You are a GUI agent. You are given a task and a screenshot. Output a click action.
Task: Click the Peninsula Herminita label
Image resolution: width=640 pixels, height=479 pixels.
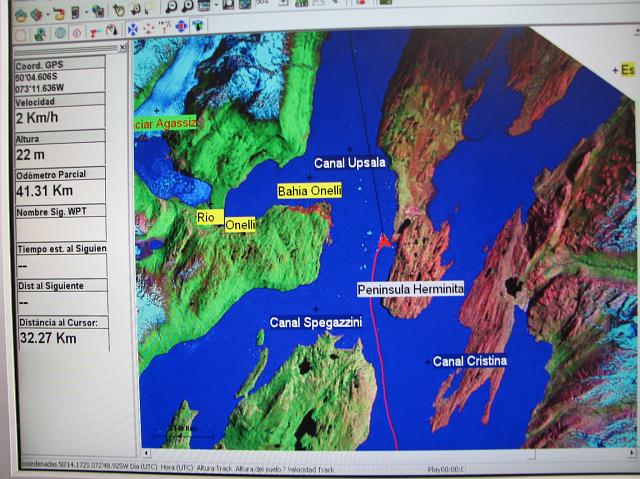(411, 289)
